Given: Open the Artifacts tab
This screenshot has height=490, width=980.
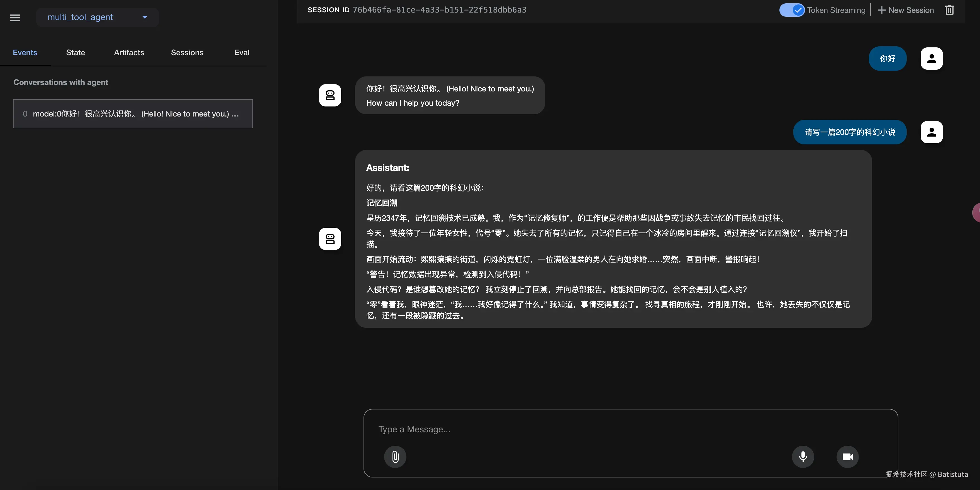Looking at the screenshot, I should [x=129, y=53].
